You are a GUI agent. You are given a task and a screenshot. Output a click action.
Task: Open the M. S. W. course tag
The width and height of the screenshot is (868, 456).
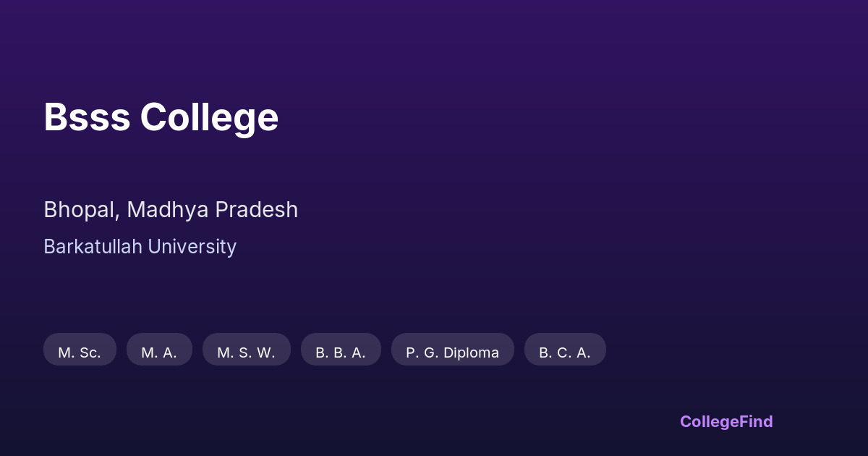(x=246, y=352)
